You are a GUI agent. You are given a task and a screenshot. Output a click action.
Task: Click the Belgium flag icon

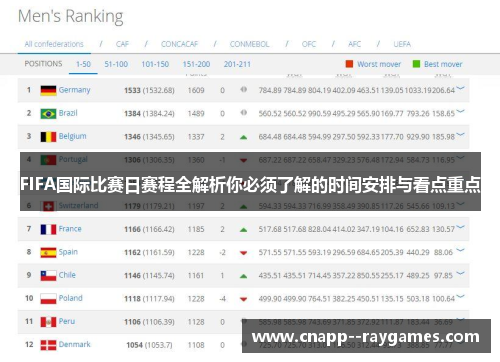tap(48, 137)
